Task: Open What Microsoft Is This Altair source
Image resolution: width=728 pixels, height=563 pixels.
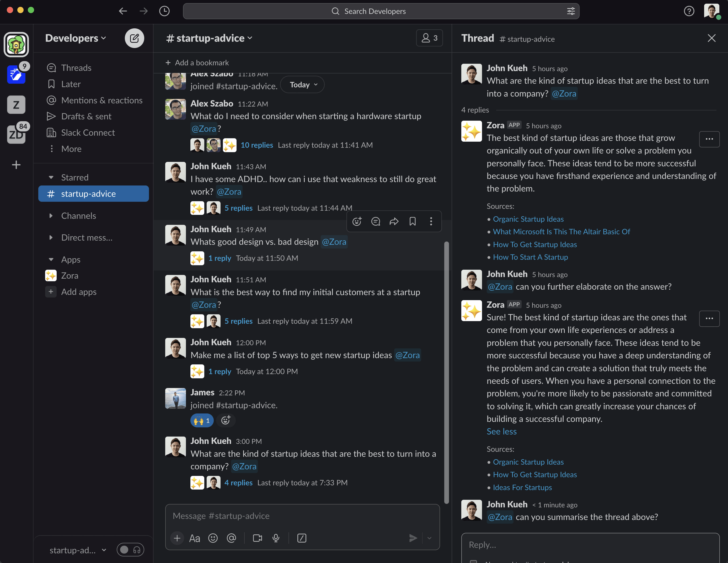Action: (x=561, y=231)
